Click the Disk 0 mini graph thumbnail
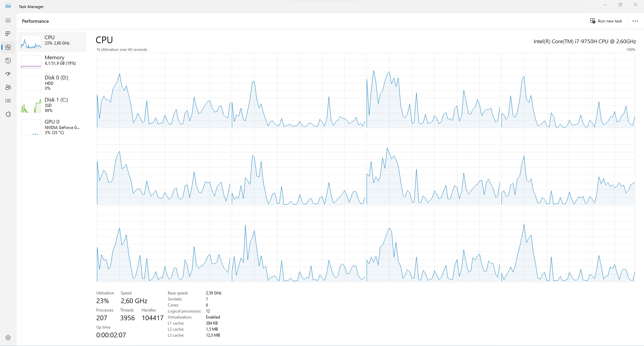The width and height of the screenshot is (644, 346). click(x=31, y=83)
